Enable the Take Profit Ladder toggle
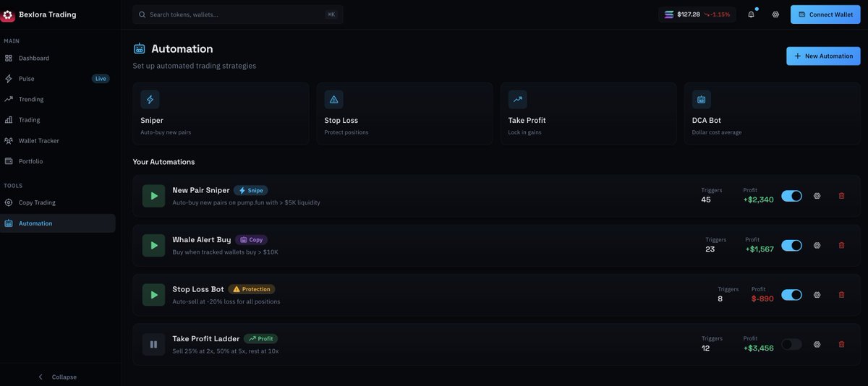 [x=792, y=344]
